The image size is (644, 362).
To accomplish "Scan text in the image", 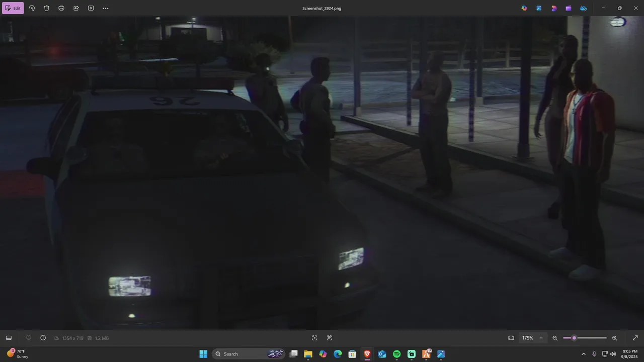I will (x=330, y=338).
